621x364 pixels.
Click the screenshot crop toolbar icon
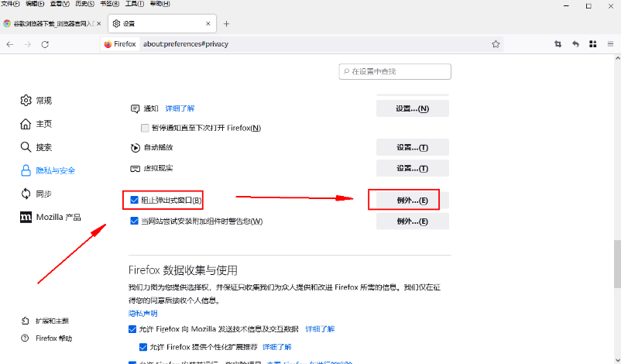point(558,44)
